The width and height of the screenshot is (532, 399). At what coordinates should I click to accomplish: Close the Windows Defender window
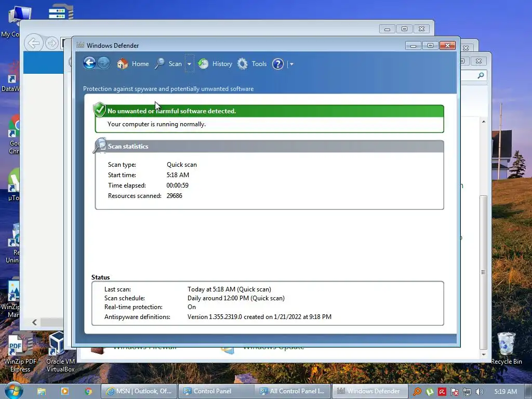pyautogui.click(x=447, y=46)
